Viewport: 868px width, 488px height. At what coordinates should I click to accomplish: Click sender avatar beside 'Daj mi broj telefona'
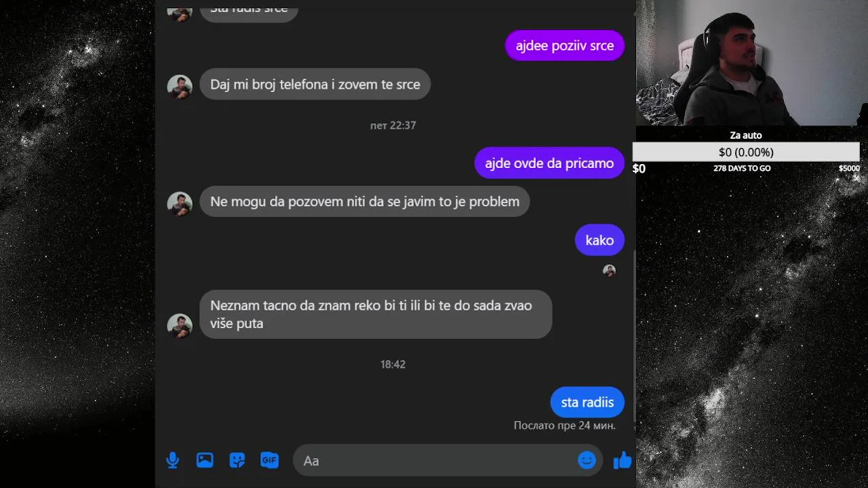point(180,87)
